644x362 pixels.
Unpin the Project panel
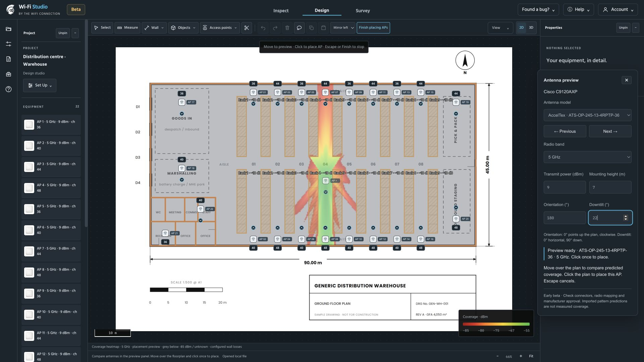[x=63, y=33]
